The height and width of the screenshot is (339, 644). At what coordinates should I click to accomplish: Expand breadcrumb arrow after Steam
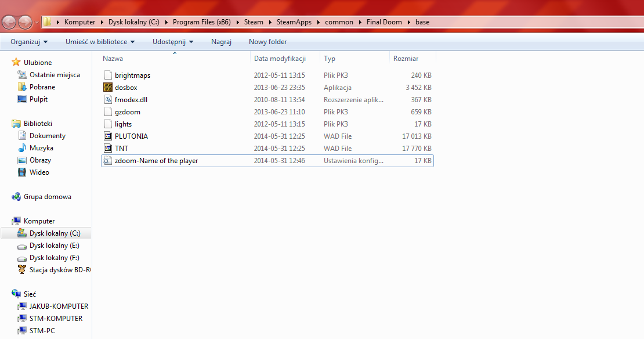[x=270, y=22]
